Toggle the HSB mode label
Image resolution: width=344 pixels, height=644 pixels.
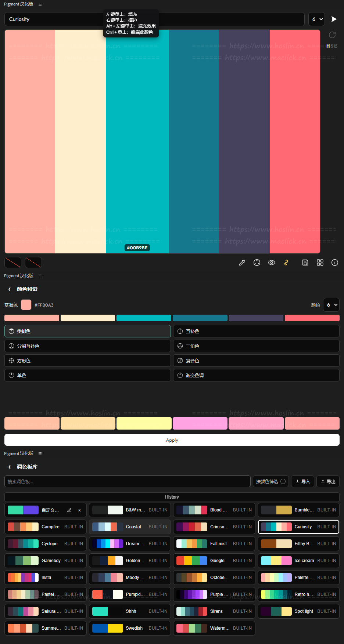[332, 46]
